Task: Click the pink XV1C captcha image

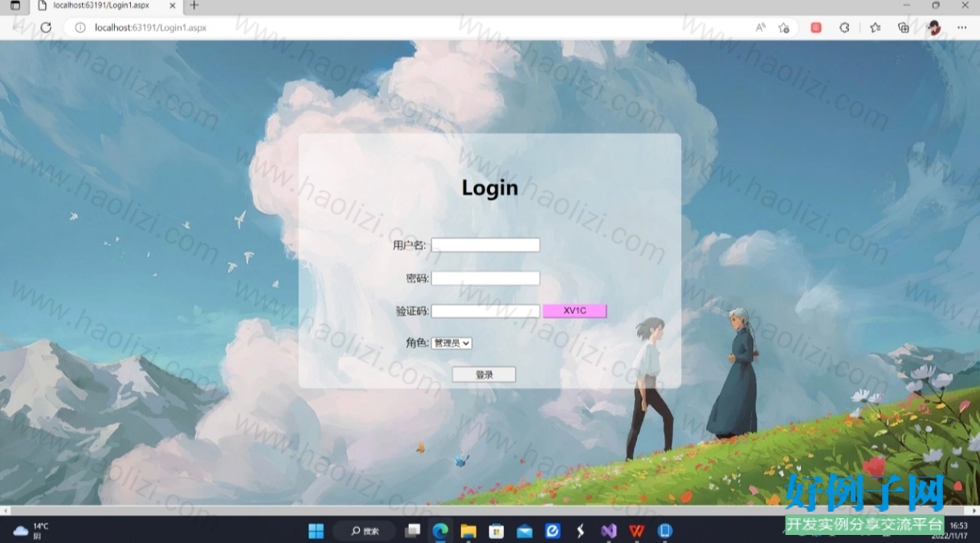Action: 575,311
